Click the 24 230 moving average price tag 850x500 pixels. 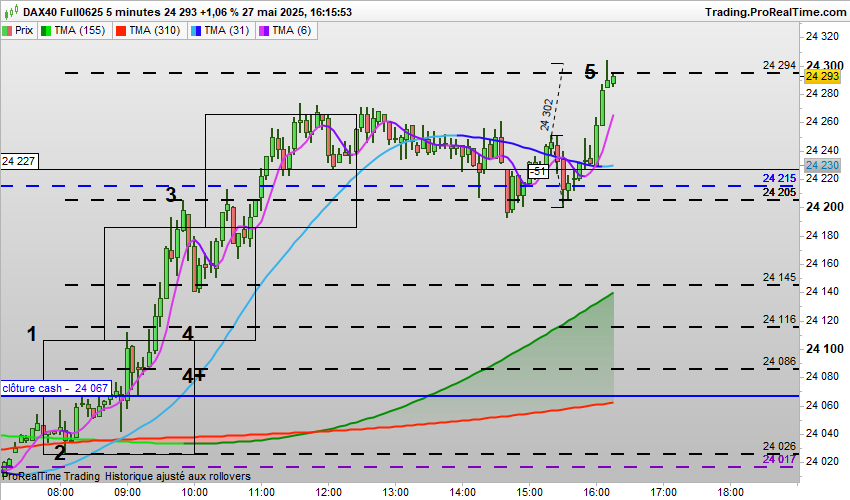click(x=822, y=165)
